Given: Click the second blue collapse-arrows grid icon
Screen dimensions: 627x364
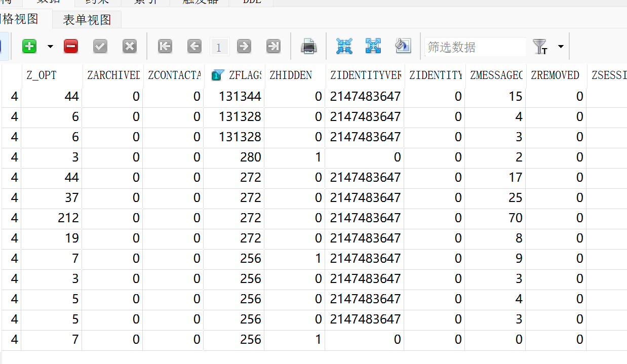Looking at the screenshot, I should 373,46.
